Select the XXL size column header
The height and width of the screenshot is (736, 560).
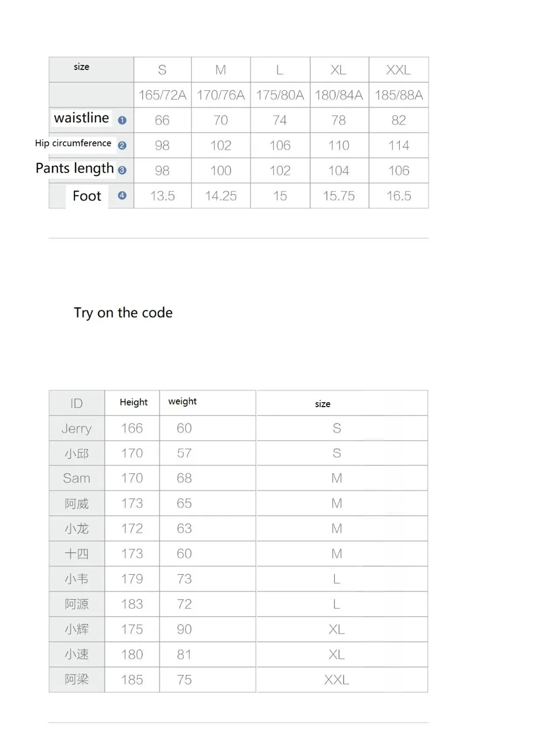point(399,70)
